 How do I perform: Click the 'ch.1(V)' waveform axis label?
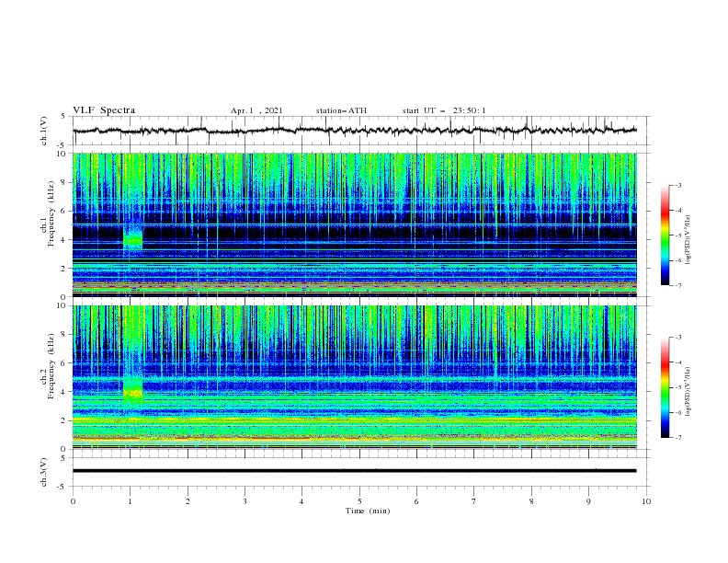click(44, 131)
